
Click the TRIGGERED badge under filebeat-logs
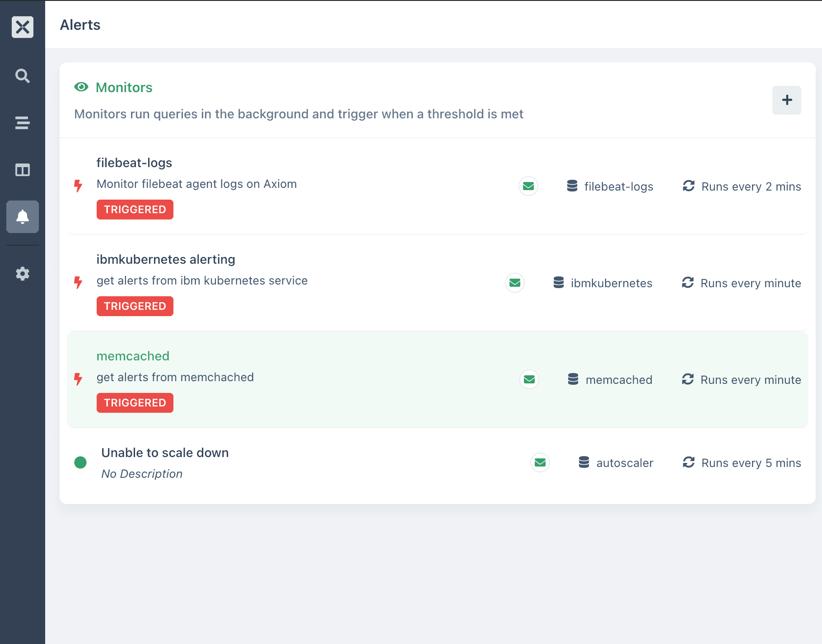point(135,209)
